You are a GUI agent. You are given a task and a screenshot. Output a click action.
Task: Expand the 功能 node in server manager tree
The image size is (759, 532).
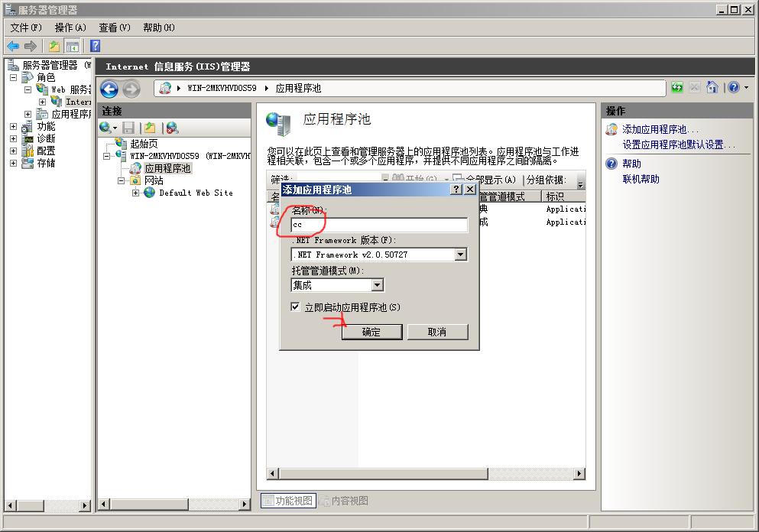[x=13, y=127]
